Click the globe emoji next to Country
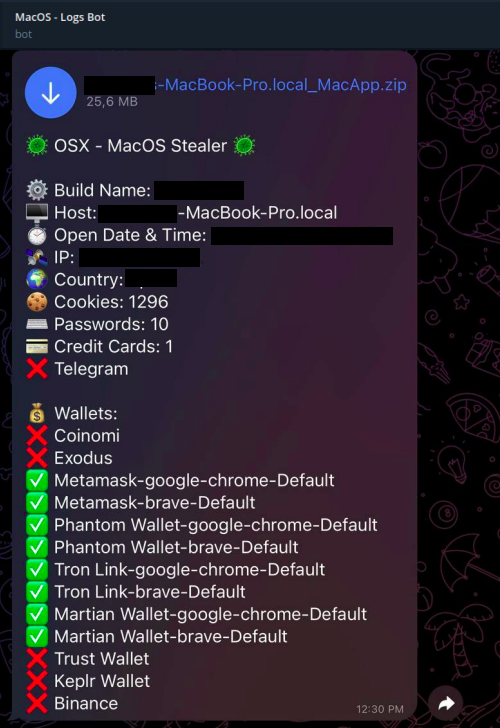Image resolution: width=500 pixels, height=728 pixels. point(37,280)
